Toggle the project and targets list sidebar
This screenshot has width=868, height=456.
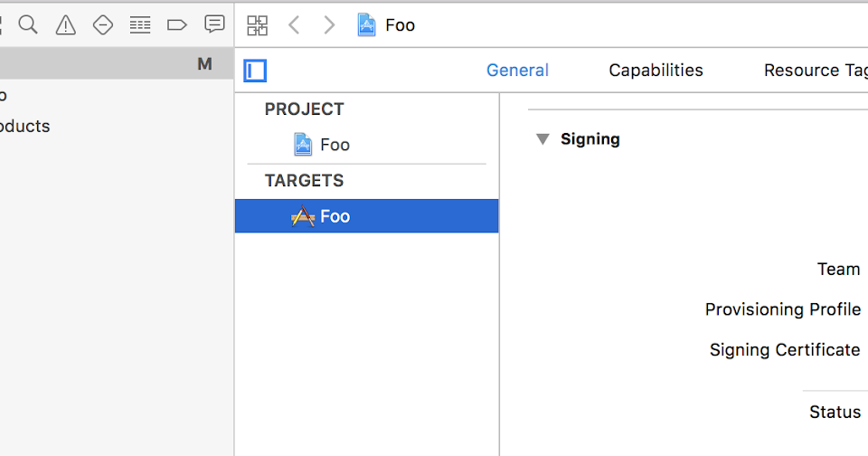click(255, 71)
